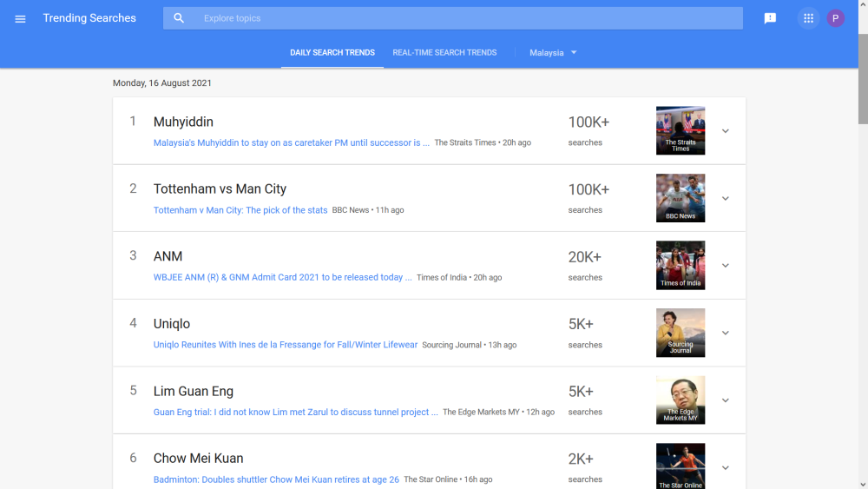Click the scrollbar down arrow

[863, 485]
